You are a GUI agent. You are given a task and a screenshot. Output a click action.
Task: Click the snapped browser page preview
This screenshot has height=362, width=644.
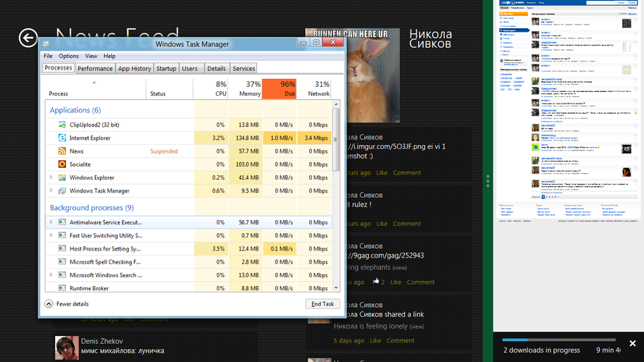(569, 166)
